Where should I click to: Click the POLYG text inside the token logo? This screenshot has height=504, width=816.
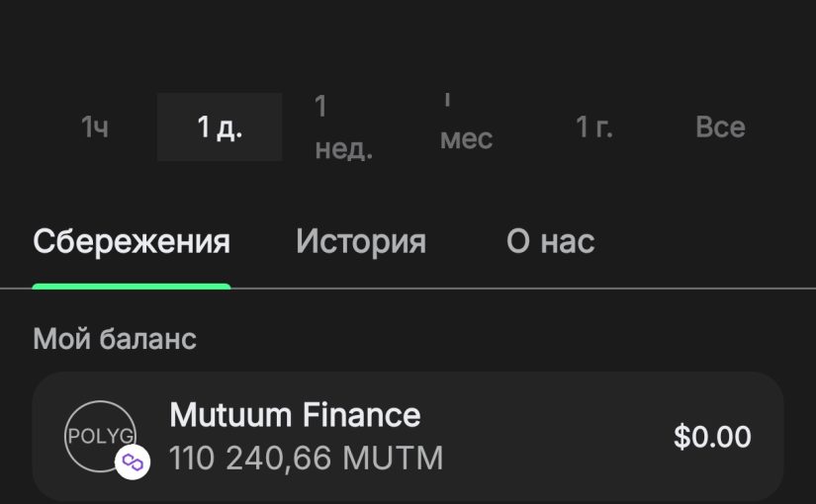pos(99,435)
